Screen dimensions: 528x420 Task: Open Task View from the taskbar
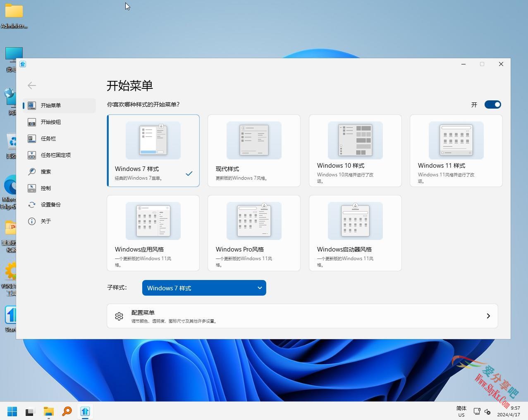point(30,412)
